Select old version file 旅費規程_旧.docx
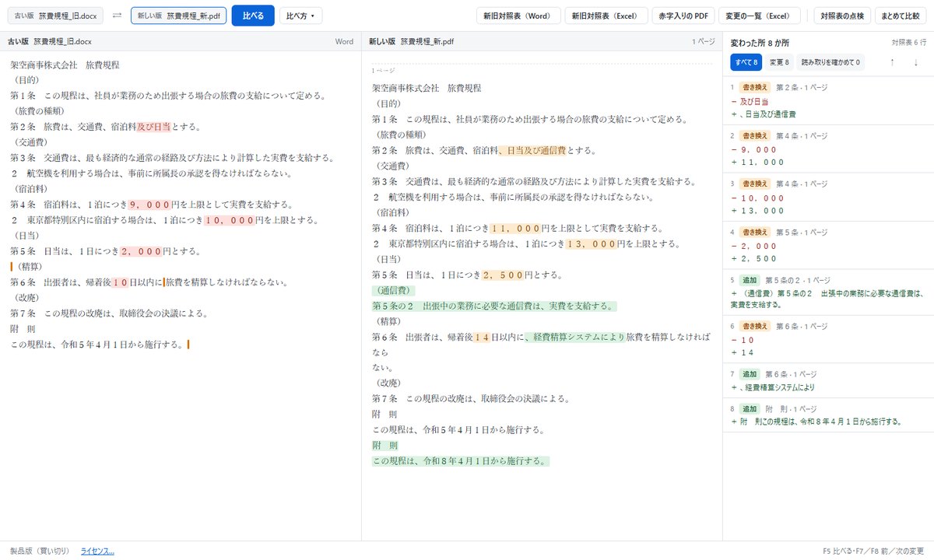 pyautogui.click(x=54, y=16)
